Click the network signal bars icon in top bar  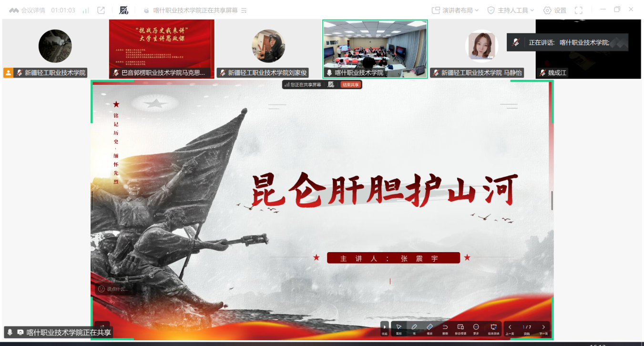point(86,10)
